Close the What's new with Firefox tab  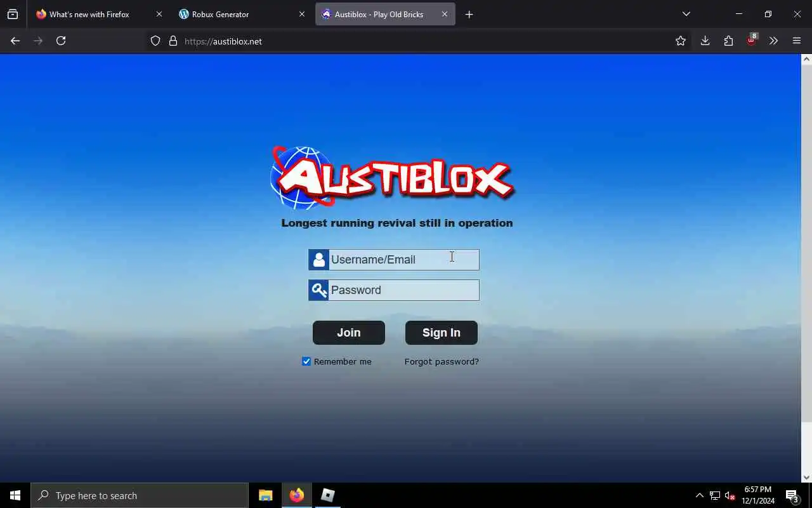159,14
